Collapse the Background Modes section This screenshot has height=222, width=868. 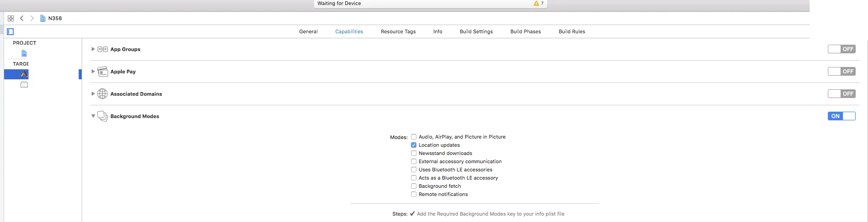click(x=93, y=116)
